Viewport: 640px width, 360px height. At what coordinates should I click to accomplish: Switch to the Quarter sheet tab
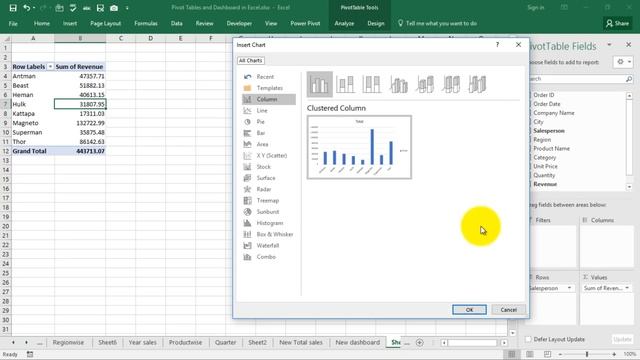pos(225,342)
